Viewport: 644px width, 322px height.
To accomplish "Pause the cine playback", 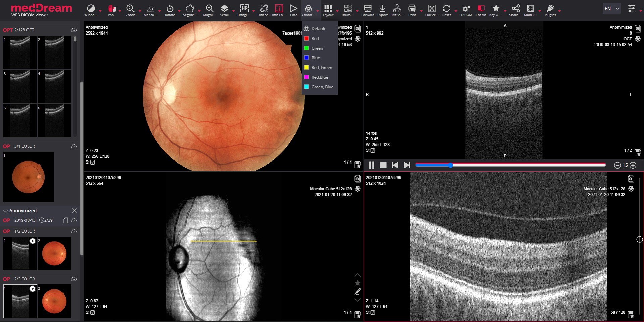I will coord(372,165).
